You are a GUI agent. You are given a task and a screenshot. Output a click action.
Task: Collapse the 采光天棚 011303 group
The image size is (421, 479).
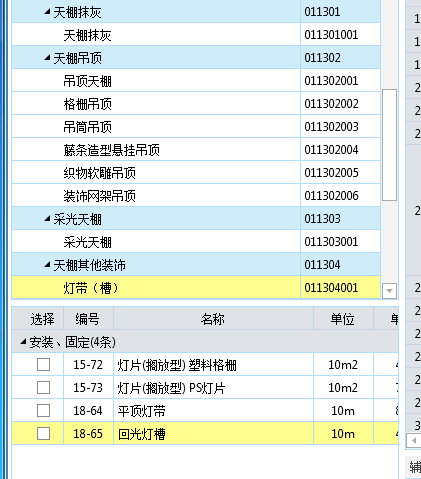coord(47,219)
